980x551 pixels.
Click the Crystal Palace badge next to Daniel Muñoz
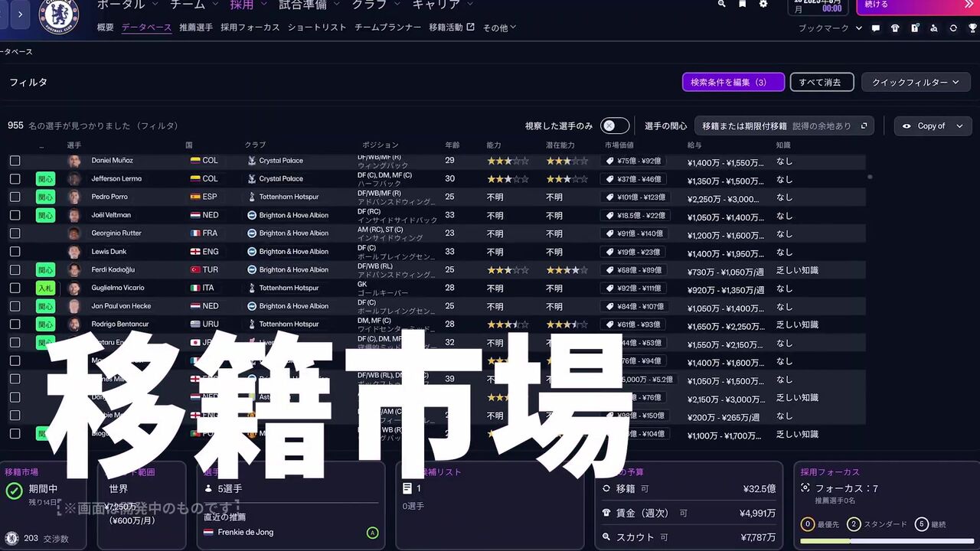click(252, 161)
